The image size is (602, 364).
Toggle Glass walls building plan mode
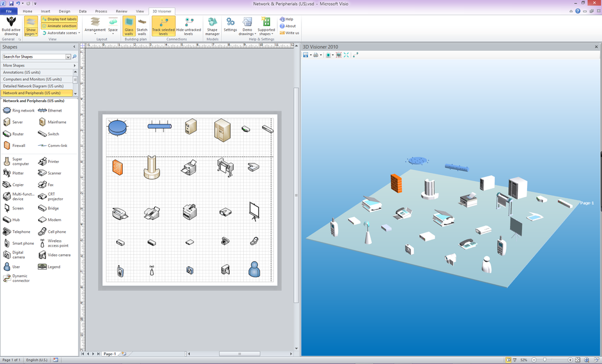click(x=129, y=26)
